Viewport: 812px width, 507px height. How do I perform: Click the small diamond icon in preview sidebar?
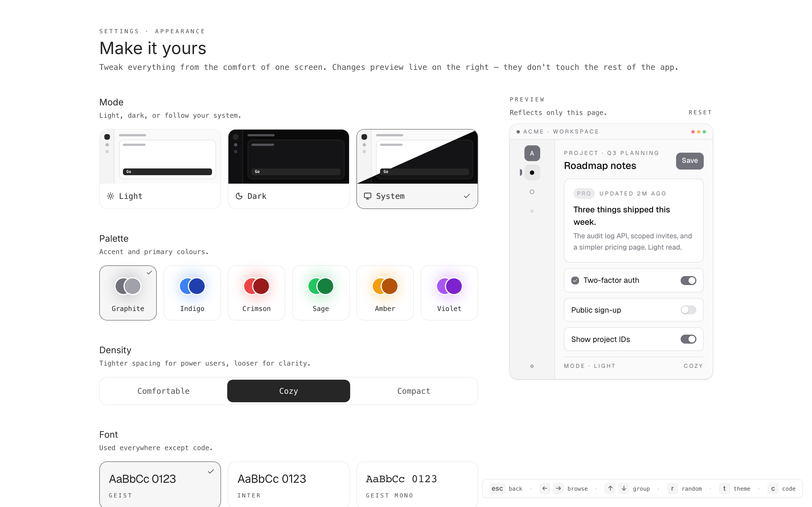[x=532, y=211]
